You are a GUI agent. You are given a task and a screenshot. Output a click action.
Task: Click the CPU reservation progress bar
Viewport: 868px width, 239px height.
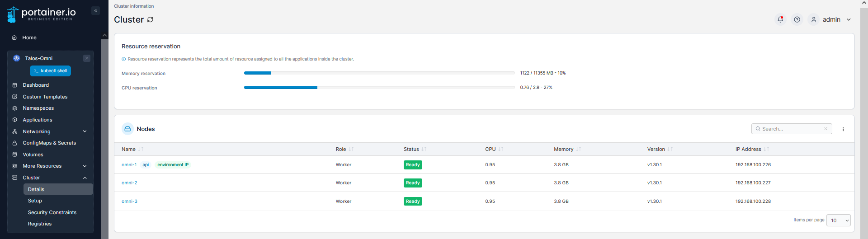pos(379,87)
